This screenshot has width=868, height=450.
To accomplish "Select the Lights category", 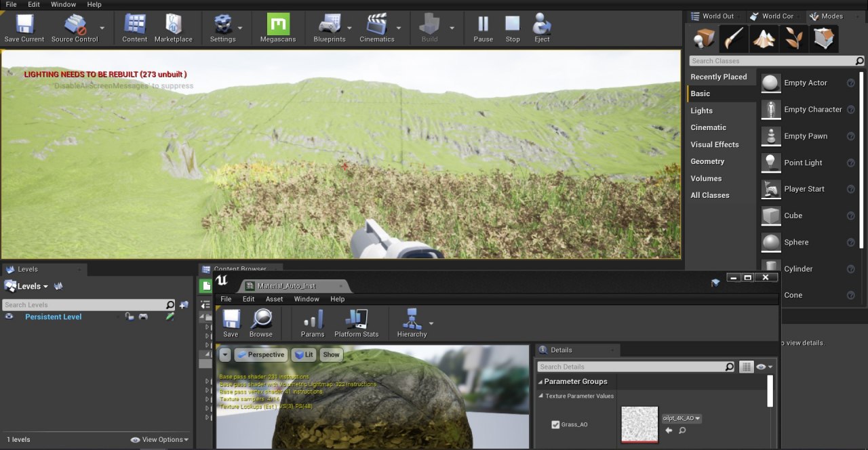I will coord(701,110).
